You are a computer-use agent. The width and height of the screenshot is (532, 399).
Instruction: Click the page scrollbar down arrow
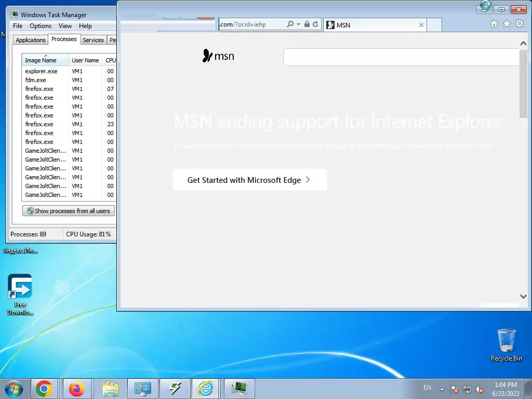click(523, 296)
